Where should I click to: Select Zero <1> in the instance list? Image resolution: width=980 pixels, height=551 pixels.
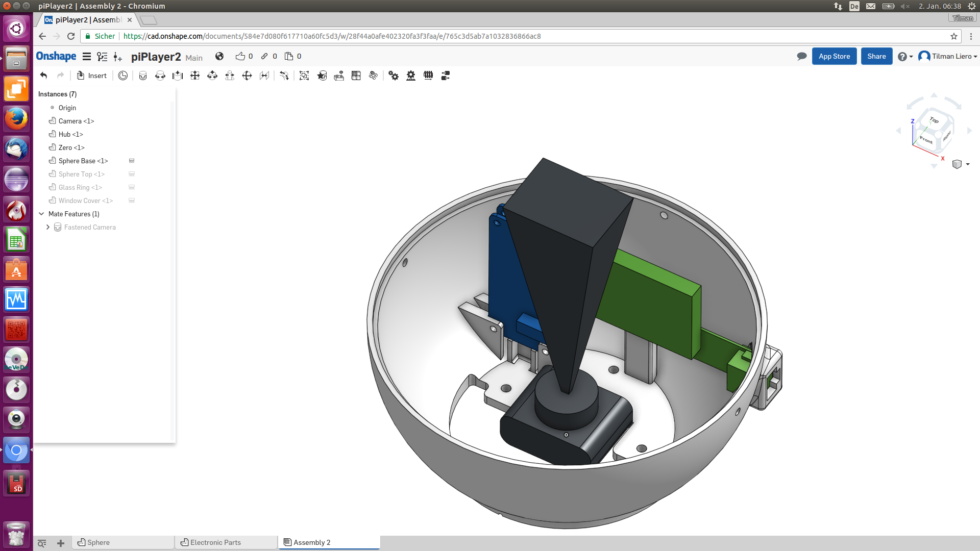(71, 147)
